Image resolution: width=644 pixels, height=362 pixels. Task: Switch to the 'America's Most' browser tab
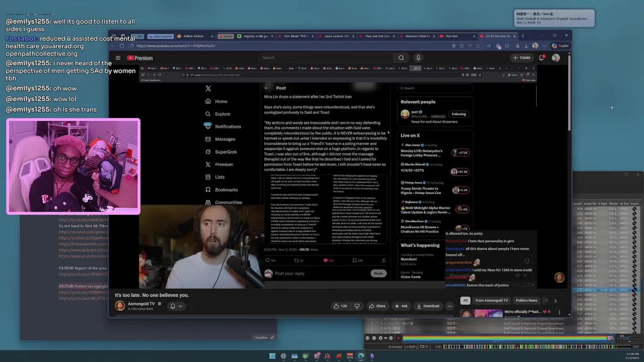[418, 36]
